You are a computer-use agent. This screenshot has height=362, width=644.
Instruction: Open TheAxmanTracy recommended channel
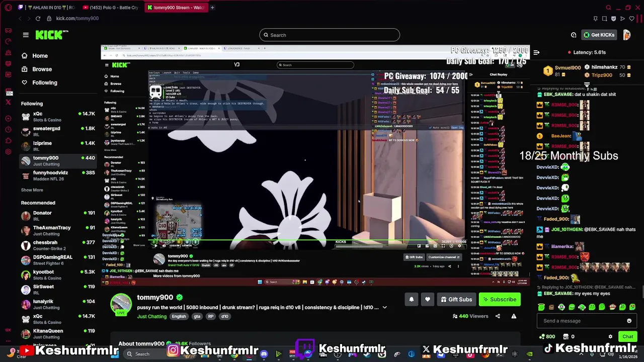point(58,230)
